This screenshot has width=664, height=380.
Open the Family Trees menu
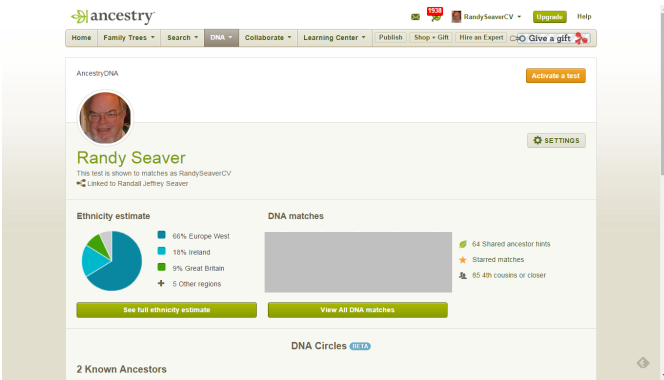point(129,38)
